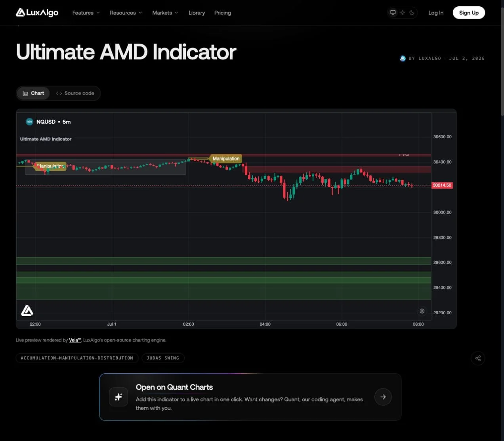Click the 29600.00 price axis label

442,262
